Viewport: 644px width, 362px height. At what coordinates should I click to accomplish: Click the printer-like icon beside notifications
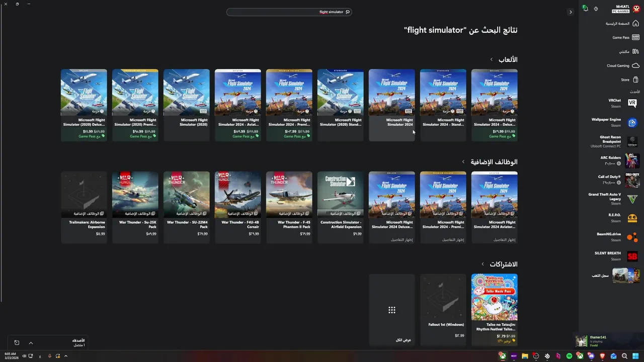click(596, 9)
